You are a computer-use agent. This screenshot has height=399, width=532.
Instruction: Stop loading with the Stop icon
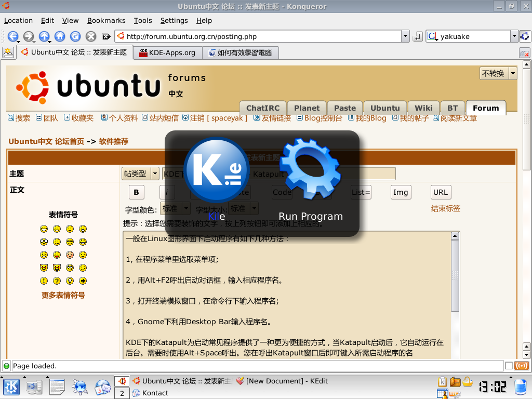click(x=91, y=36)
